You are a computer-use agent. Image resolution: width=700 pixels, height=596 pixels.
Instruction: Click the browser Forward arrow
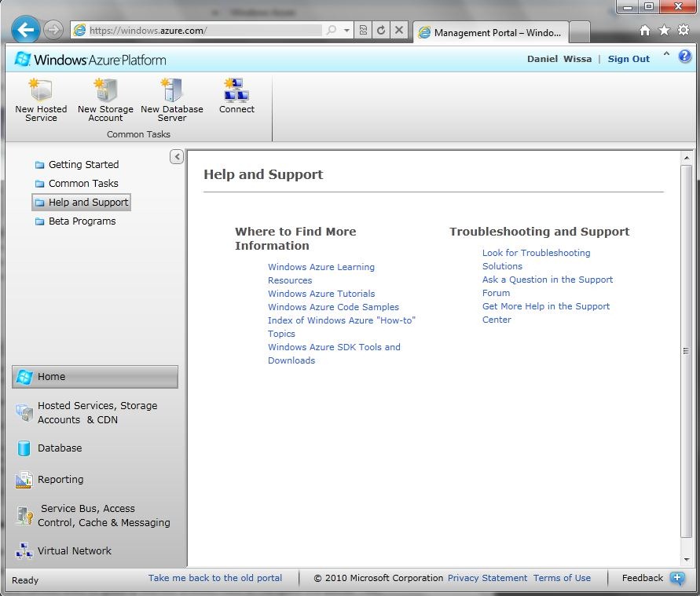pos(53,30)
